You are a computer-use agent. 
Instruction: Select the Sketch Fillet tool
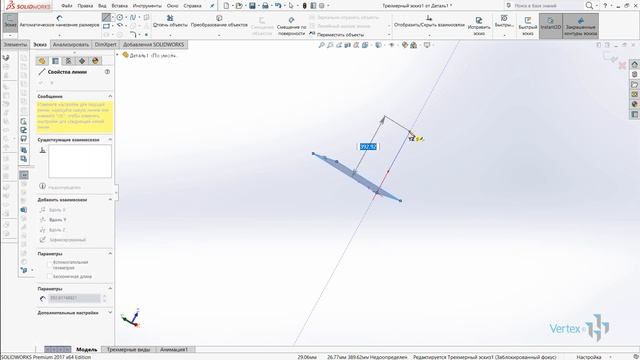(x=133, y=34)
